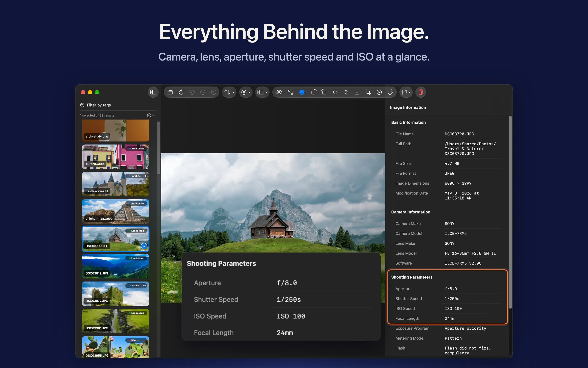
Task: Select the arch-study.png thumbnail
Action: point(115,130)
